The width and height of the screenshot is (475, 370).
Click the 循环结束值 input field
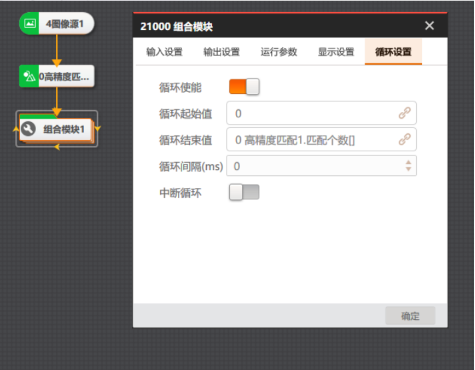(321, 139)
